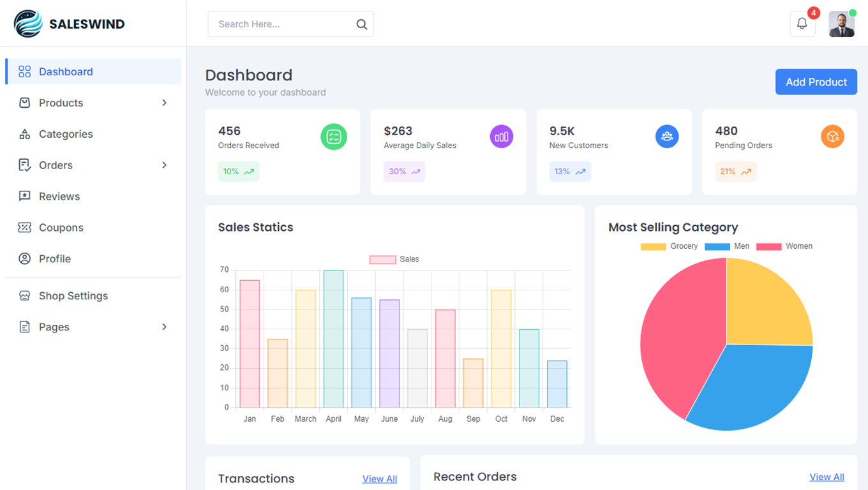Expand the Orders submenu chevron
This screenshot has width=868, height=490.
tap(164, 165)
